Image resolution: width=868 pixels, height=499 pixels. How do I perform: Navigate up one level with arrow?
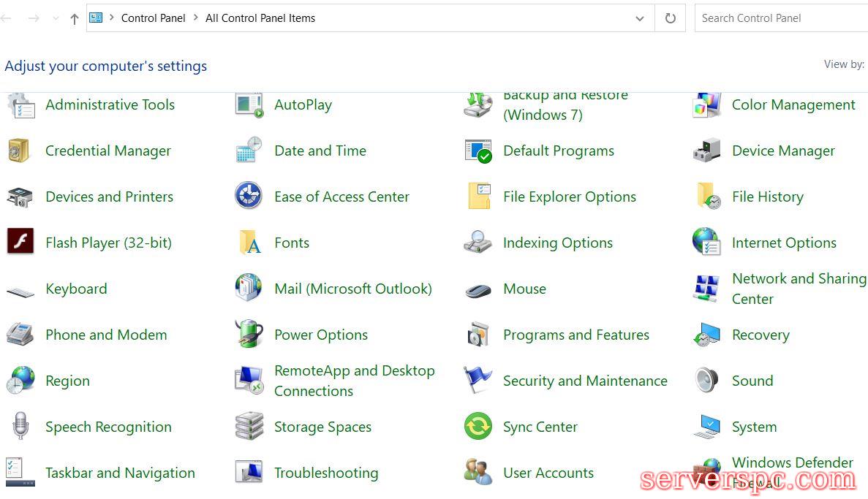74,19
